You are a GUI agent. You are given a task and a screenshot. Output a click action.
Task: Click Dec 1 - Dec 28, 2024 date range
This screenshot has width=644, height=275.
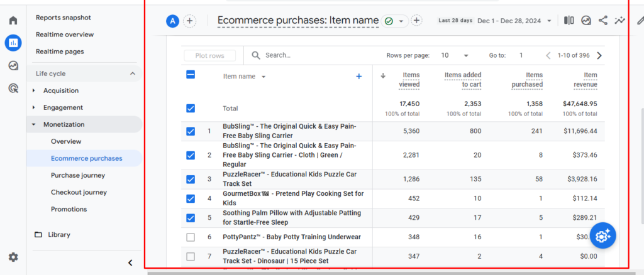coord(510,21)
